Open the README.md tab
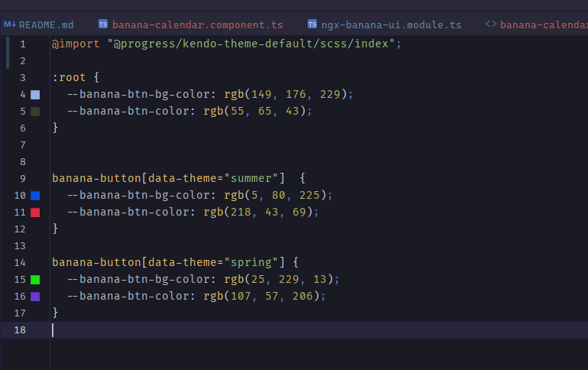Image resolution: width=588 pixels, height=370 pixels. (x=39, y=24)
